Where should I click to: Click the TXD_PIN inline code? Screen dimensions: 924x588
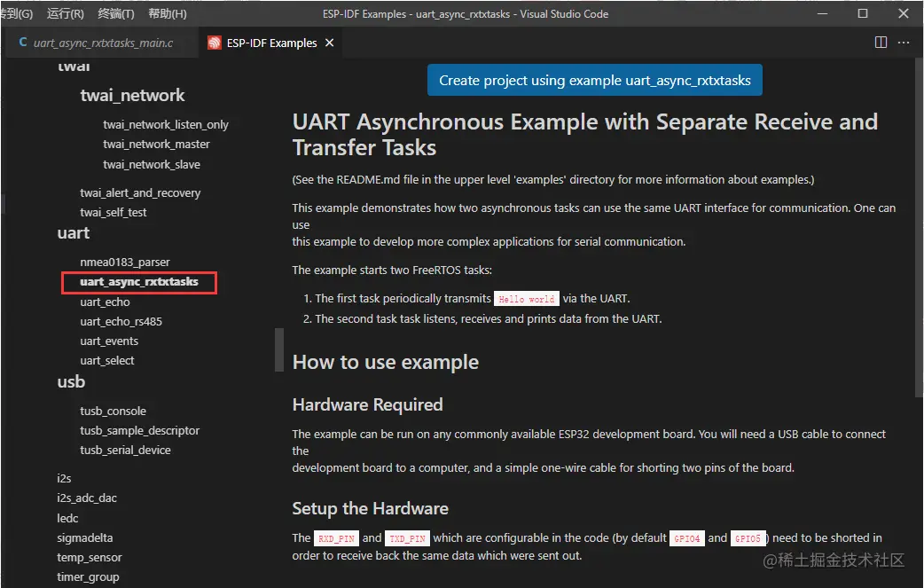407,538
